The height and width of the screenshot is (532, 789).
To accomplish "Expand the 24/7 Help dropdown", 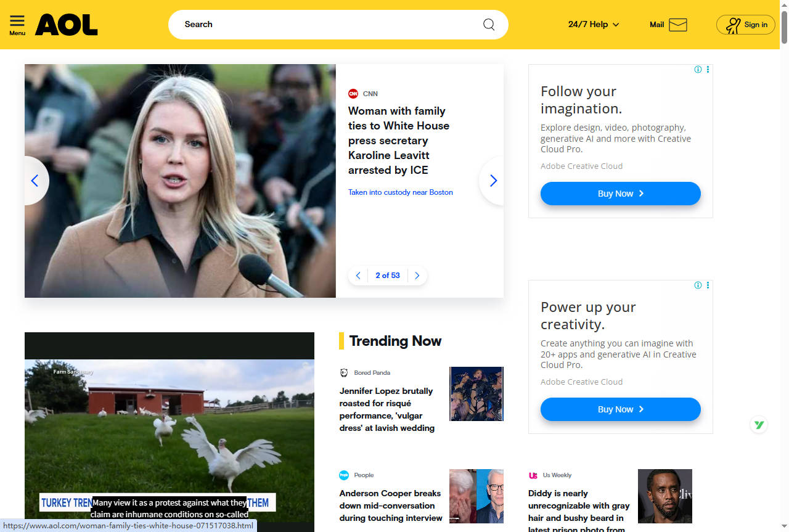I will pos(593,25).
